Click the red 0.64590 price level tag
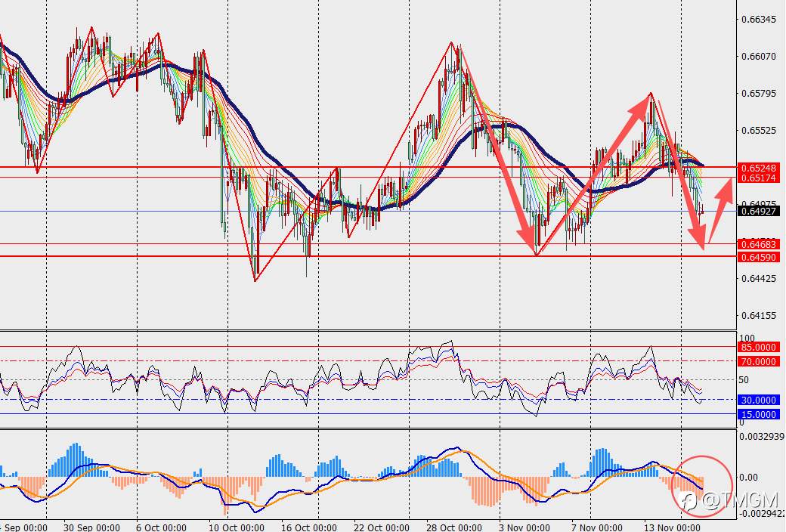Viewport: 786px width, 532px height. pos(759,257)
